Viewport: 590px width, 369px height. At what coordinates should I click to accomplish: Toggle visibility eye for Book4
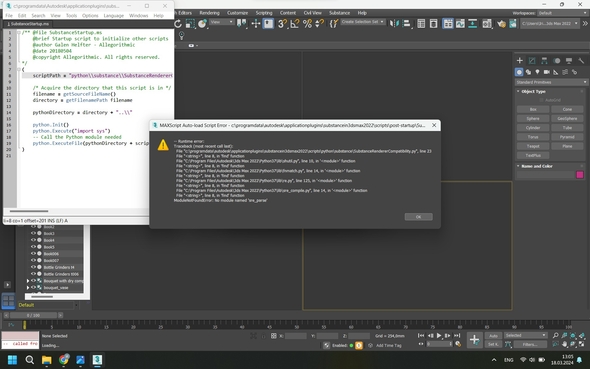(x=33, y=240)
